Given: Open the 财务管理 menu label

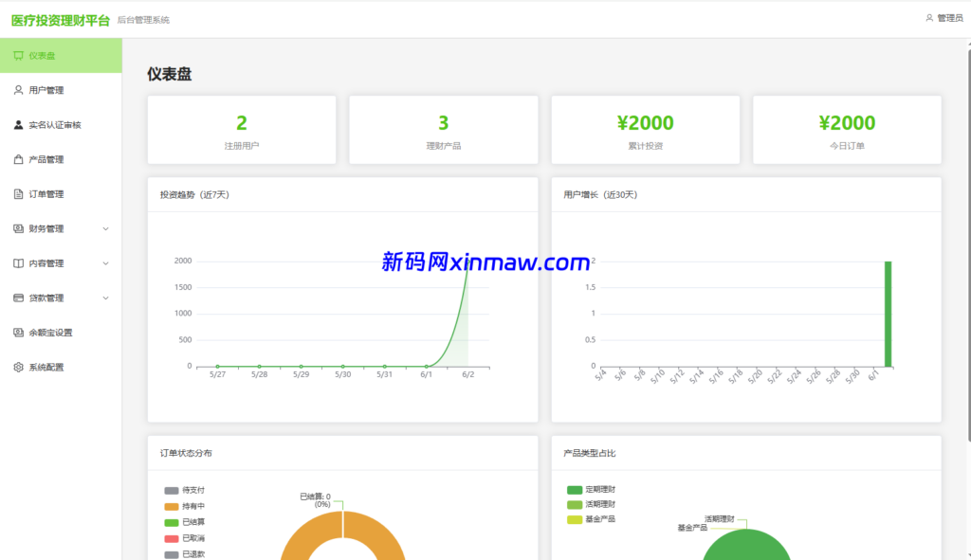Looking at the screenshot, I should (46, 229).
